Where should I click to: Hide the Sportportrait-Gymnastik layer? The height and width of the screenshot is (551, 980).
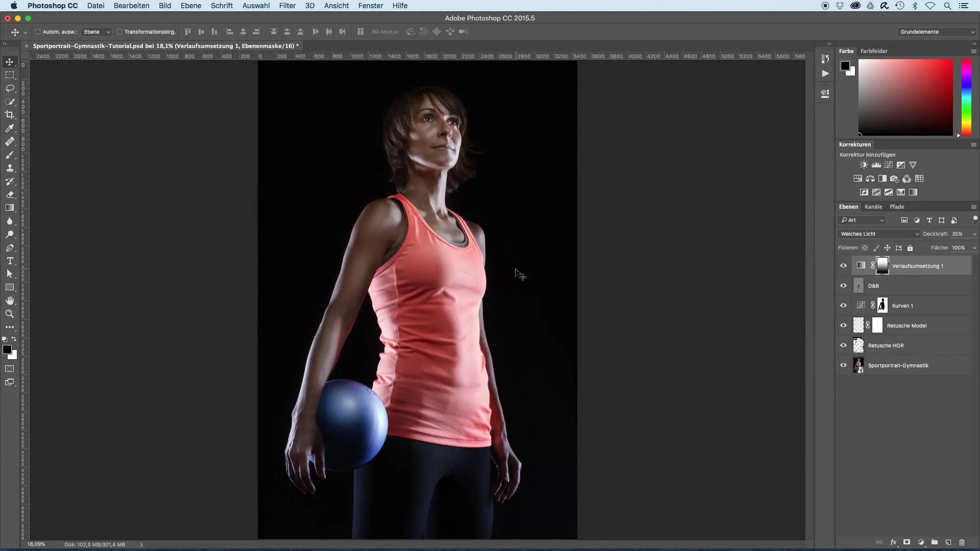pos(843,365)
